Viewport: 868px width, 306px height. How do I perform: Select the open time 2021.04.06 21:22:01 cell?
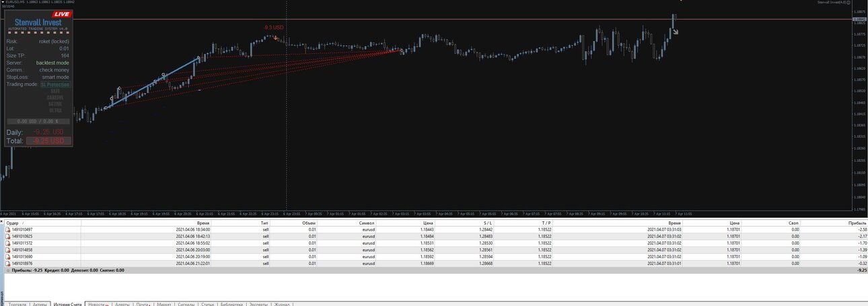point(193,263)
